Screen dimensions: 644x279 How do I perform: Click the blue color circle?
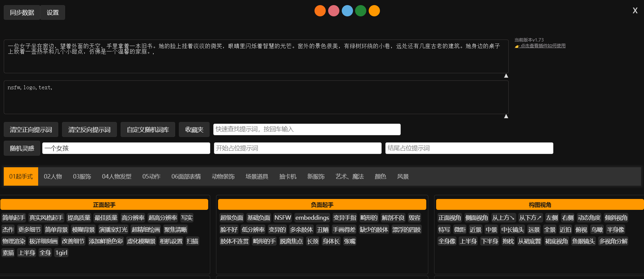347,11
